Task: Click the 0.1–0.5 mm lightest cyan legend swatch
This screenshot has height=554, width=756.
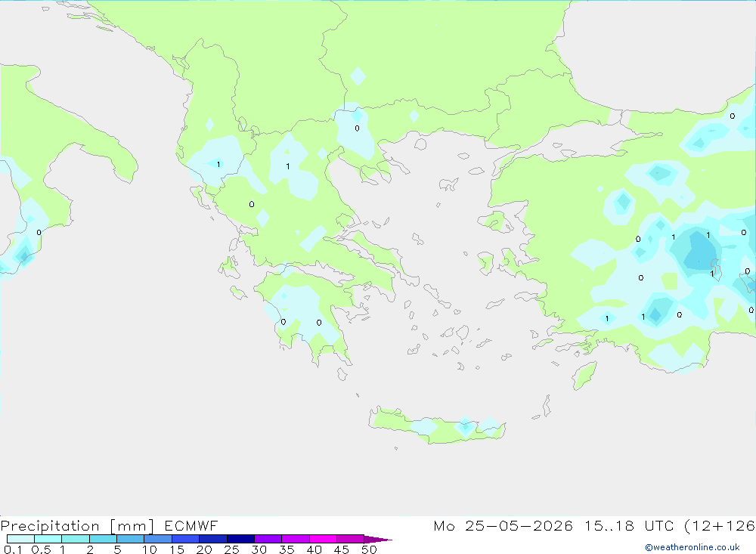Action: click(20, 539)
